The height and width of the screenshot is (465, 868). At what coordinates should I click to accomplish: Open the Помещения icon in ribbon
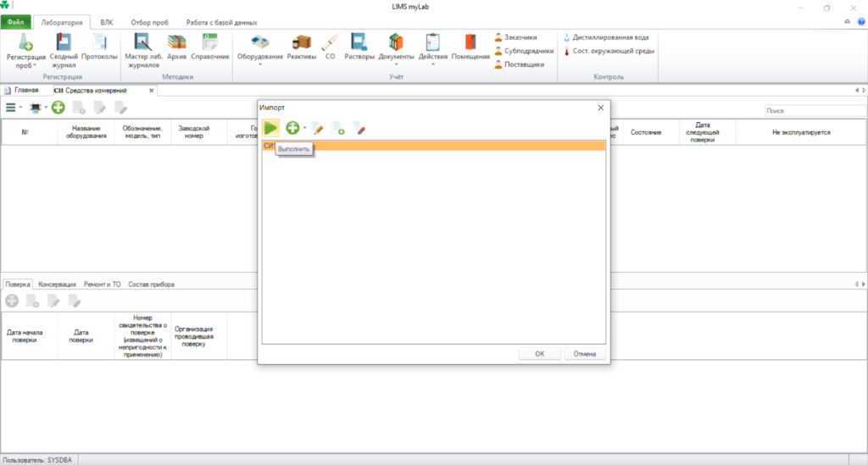click(x=470, y=47)
